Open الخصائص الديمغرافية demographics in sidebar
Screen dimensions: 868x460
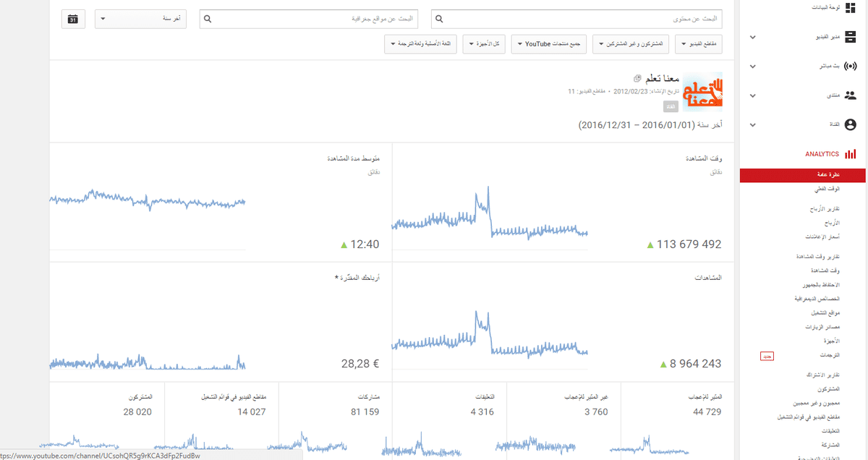(x=817, y=298)
